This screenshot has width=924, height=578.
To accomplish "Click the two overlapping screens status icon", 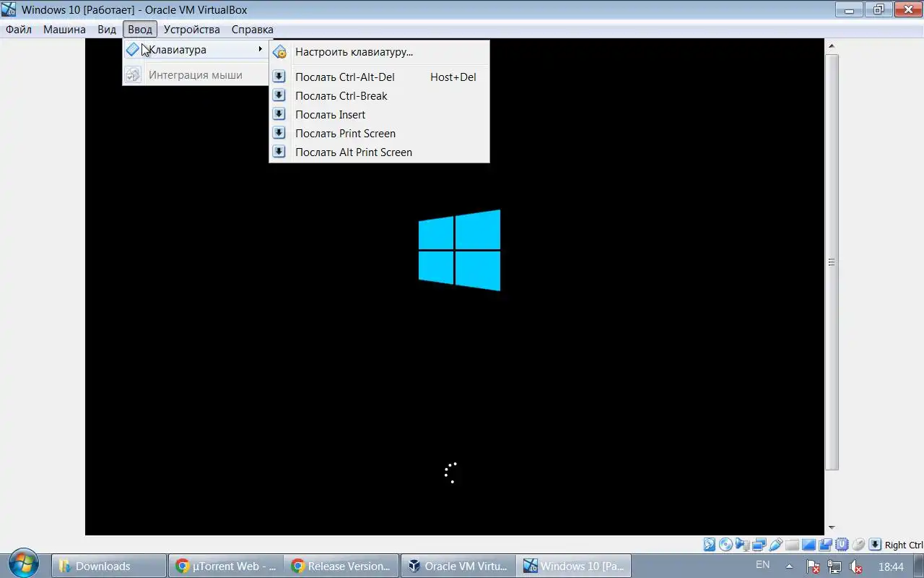I will (x=825, y=545).
